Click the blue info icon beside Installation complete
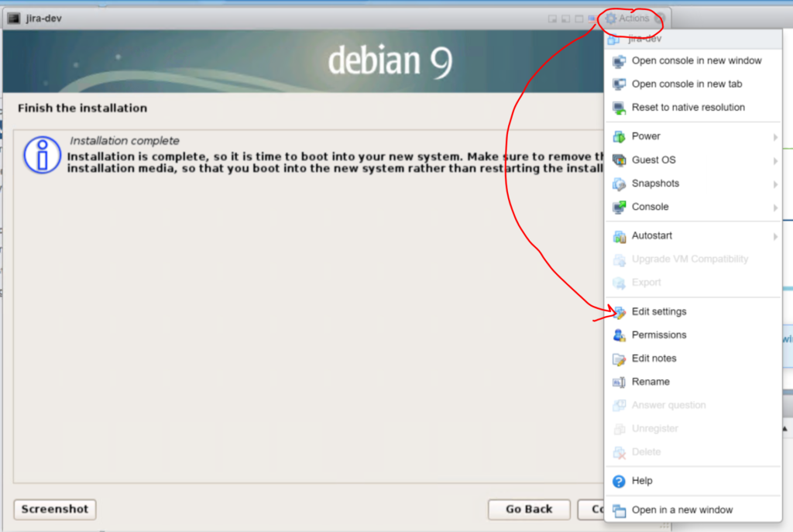 click(x=42, y=155)
